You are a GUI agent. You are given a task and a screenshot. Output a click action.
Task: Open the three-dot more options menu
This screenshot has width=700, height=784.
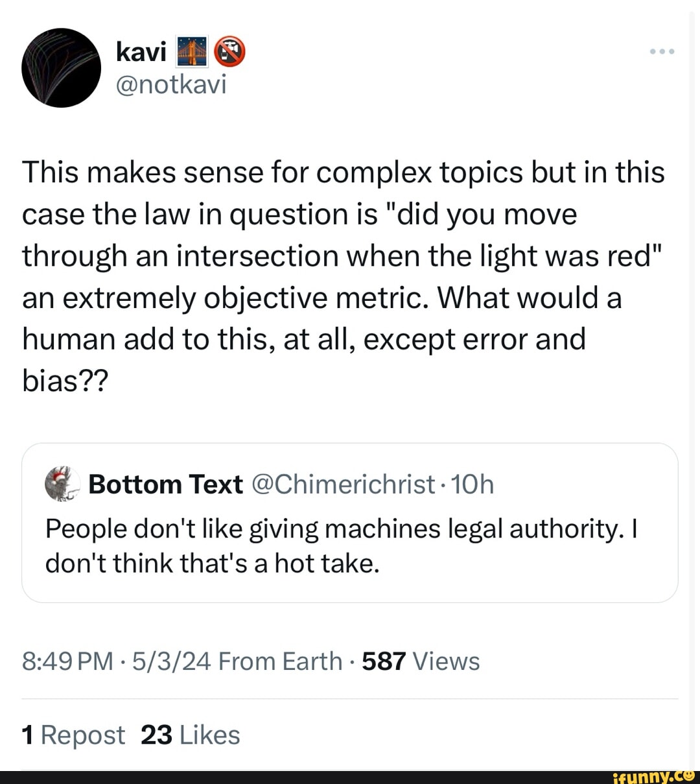[662, 51]
